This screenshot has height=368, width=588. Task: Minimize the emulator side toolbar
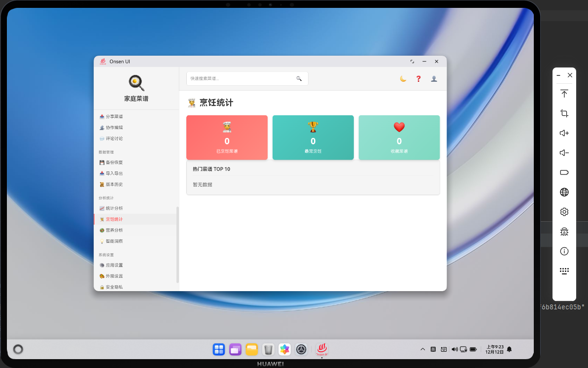[558, 75]
